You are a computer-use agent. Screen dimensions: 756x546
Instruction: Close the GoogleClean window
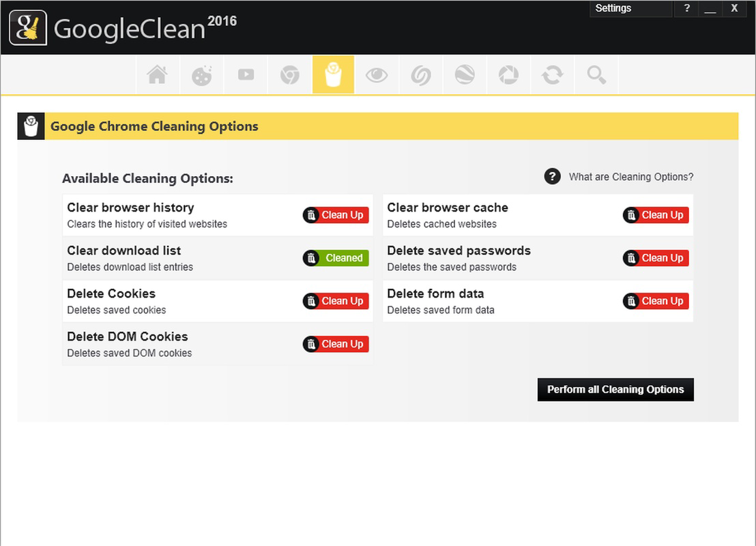coord(734,8)
